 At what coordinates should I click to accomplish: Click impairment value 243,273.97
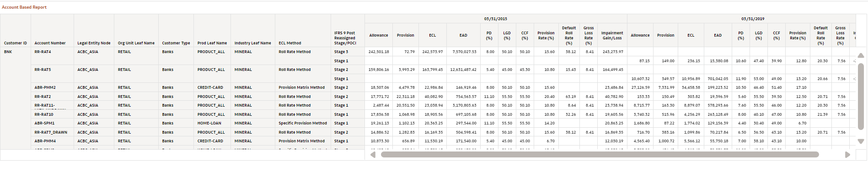pos(613,52)
